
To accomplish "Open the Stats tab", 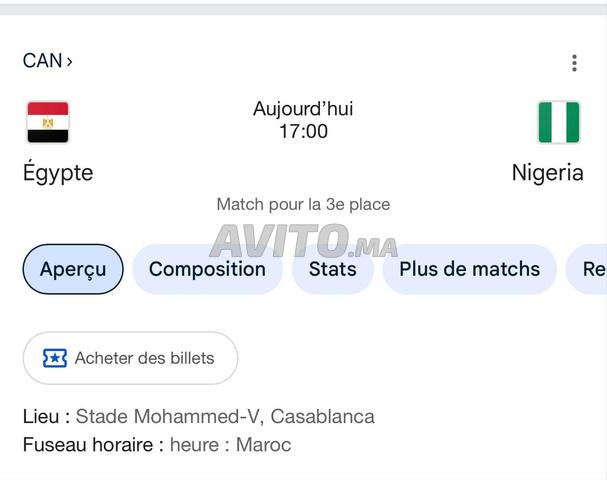I will click(x=332, y=269).
